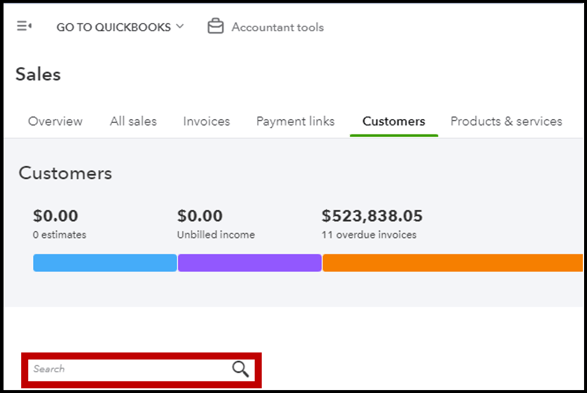Go to the Invoices tab
587x393 pixels.
coord(206,121)
